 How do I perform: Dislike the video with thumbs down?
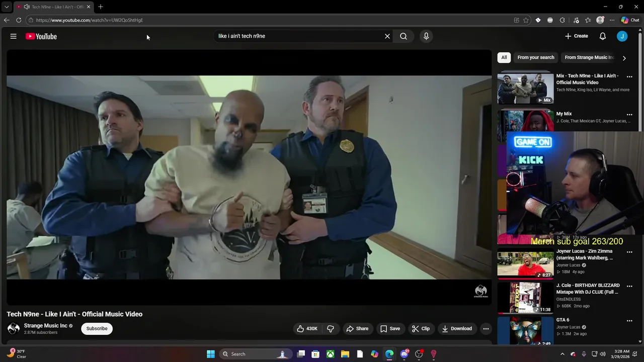click(331, 329)
